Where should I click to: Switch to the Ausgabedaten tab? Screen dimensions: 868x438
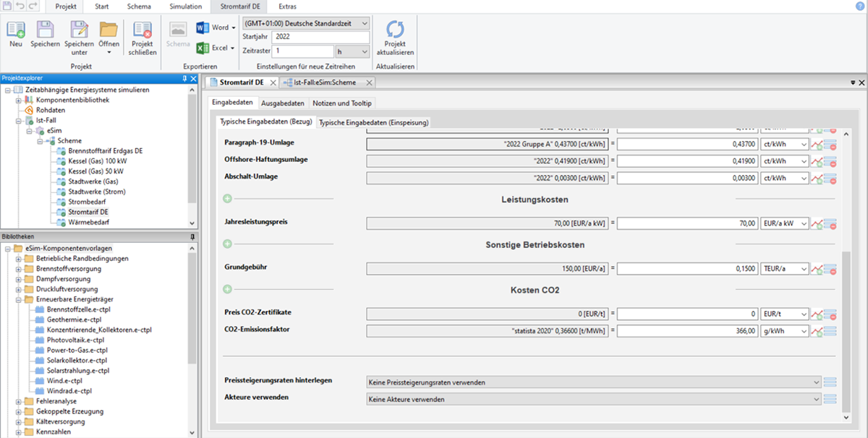tap(282, 103)
